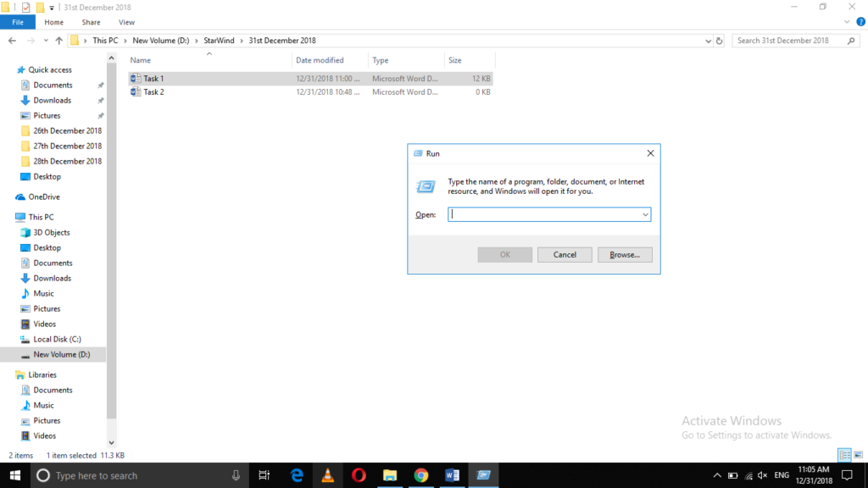This screenshot has width=868, height=488.
Task: Open the Home ribbon tab
Action: pos(53,22)
